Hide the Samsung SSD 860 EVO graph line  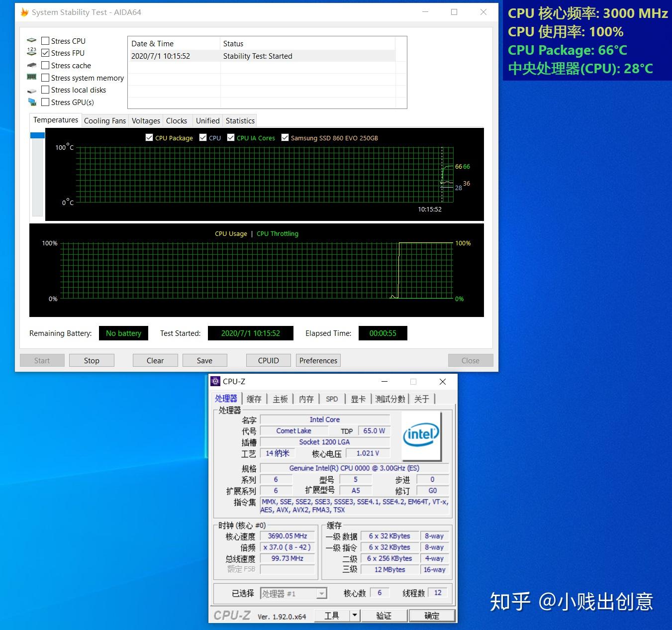[x=285, y=138]
